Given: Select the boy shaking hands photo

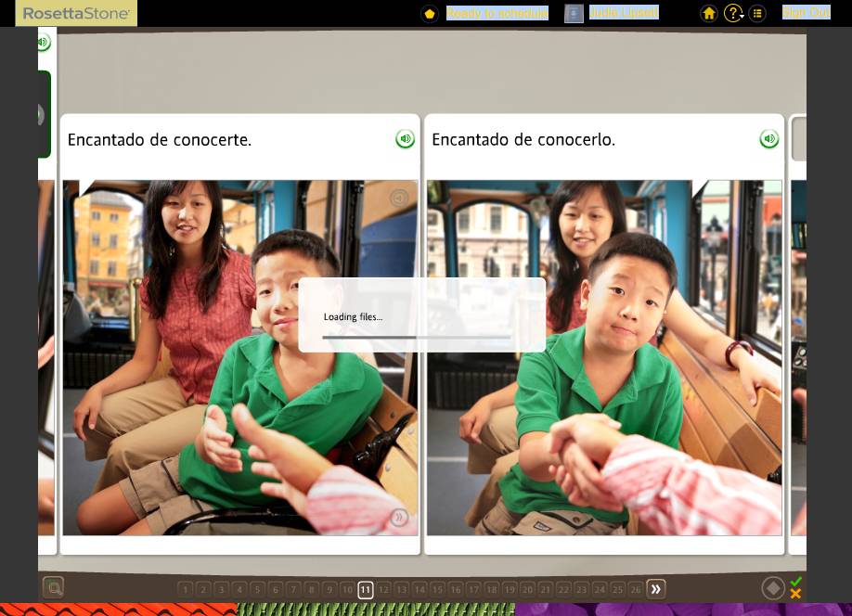Looking at the screenshot, I should 604,357.
